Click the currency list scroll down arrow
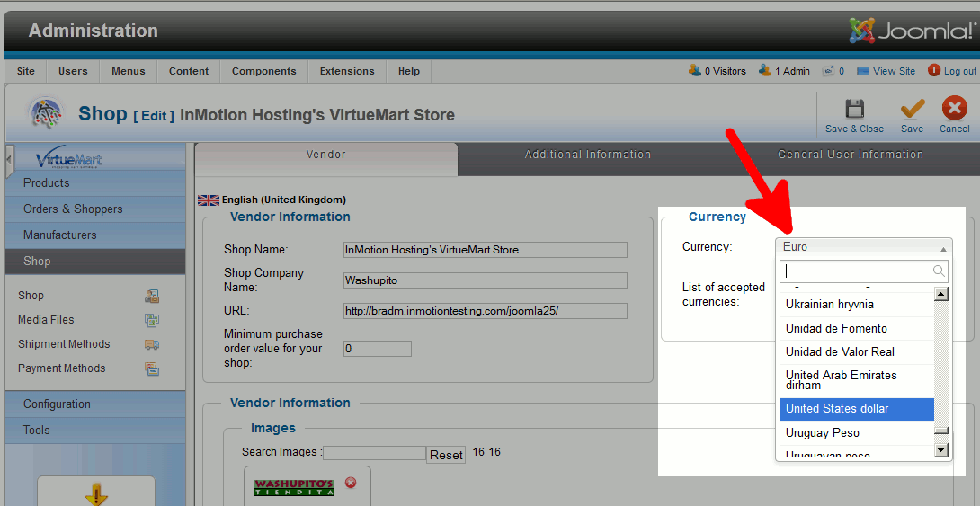The image size is (980, 506). tap(941, 449)
